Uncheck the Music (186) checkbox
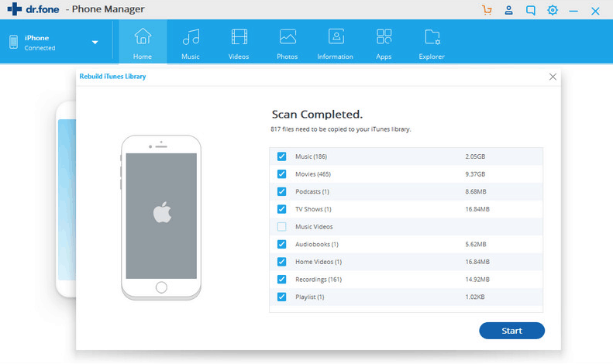 tap(281, 156)
